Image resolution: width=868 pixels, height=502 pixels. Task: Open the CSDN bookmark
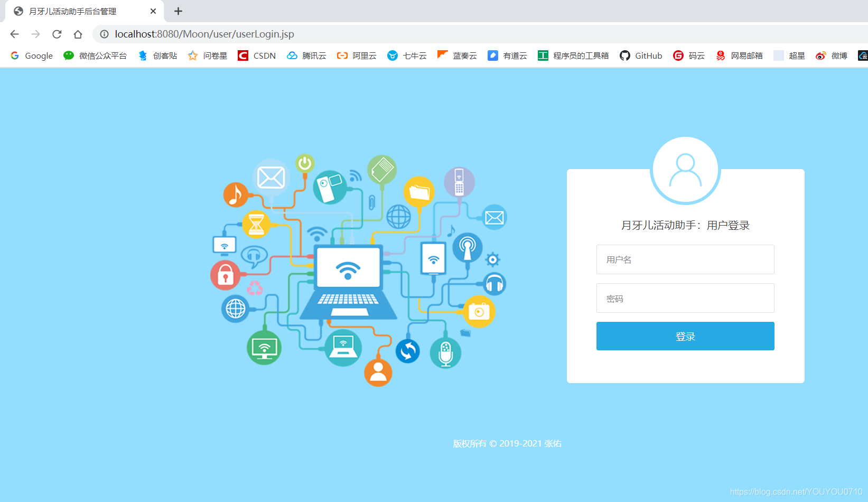tap(256, 55)
